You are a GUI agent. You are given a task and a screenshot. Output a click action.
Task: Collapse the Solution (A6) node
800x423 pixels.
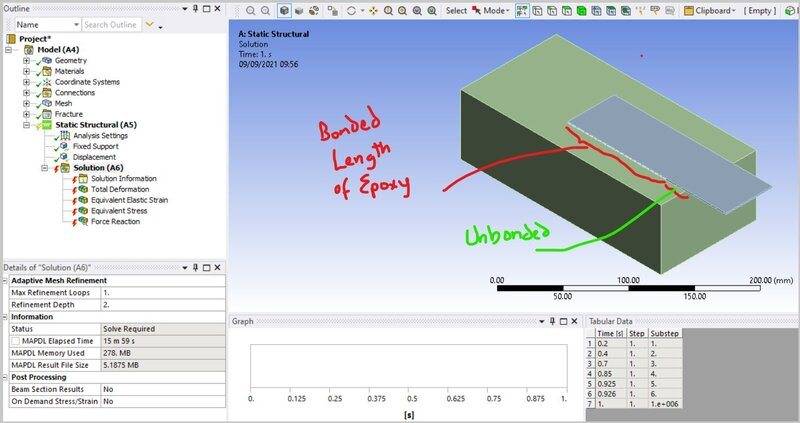tap(44, 167)
